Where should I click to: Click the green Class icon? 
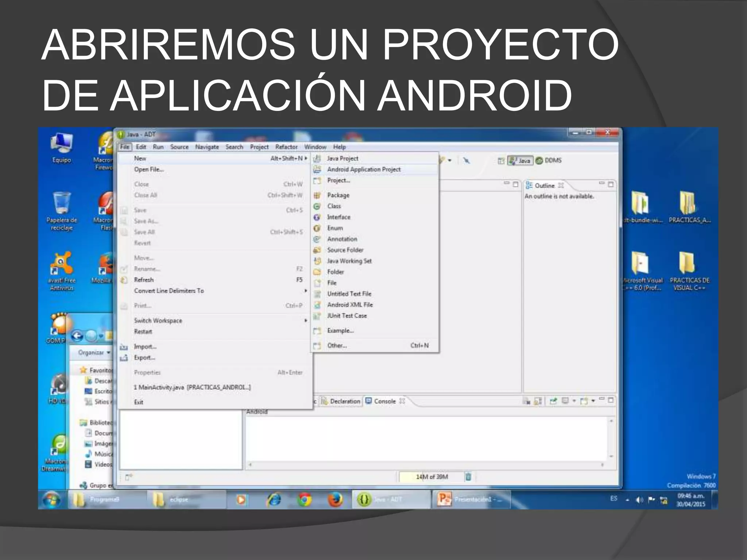click(317, 206)
